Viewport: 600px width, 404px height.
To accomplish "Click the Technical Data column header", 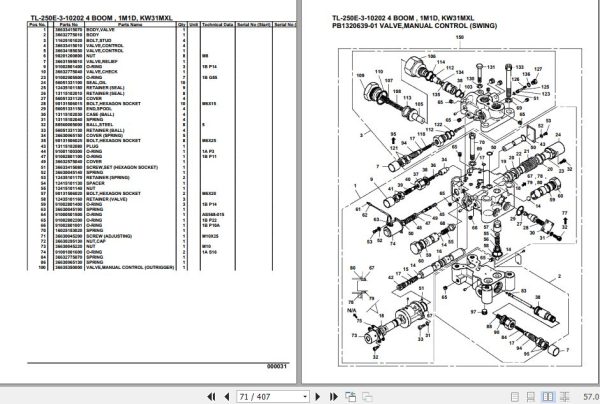I will [x=217, y=24].
